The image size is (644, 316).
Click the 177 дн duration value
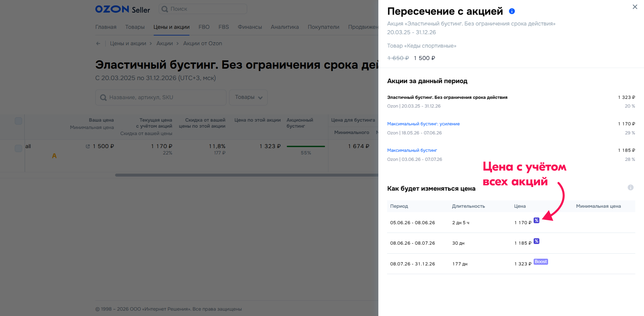click(x=460, y=264)
